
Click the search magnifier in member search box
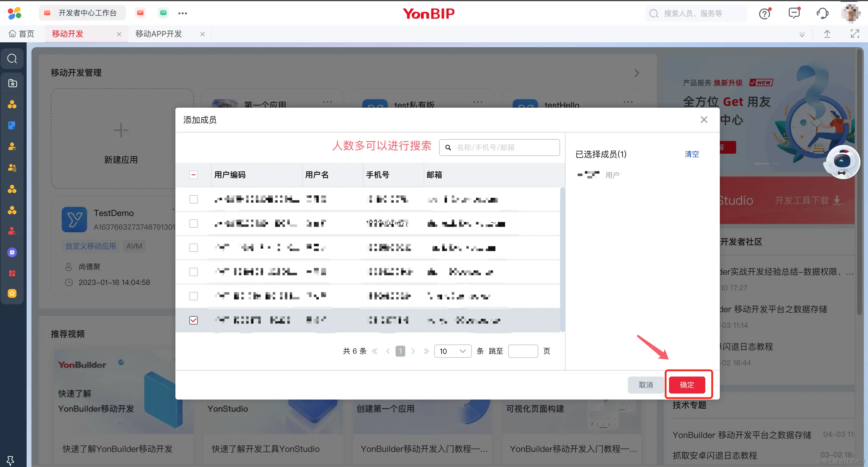coord(448,148)
